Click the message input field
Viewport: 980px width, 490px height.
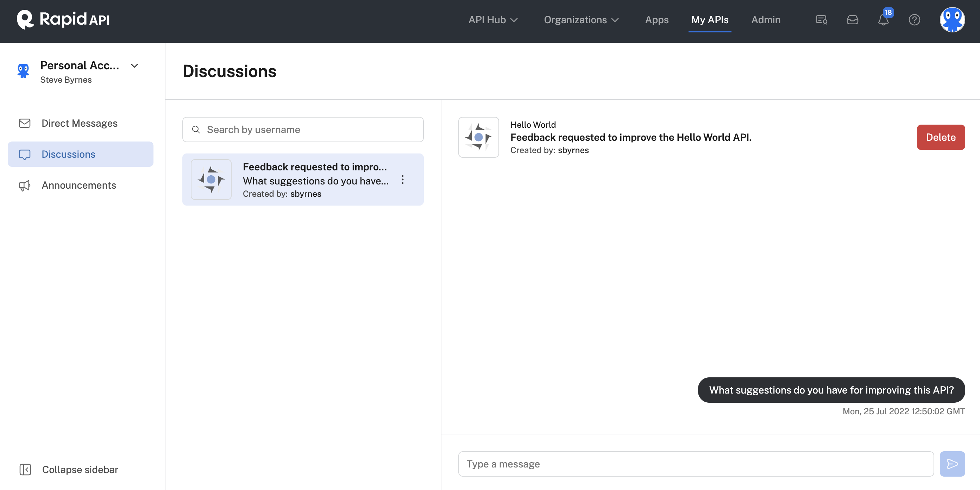click(x=696, y=464)
